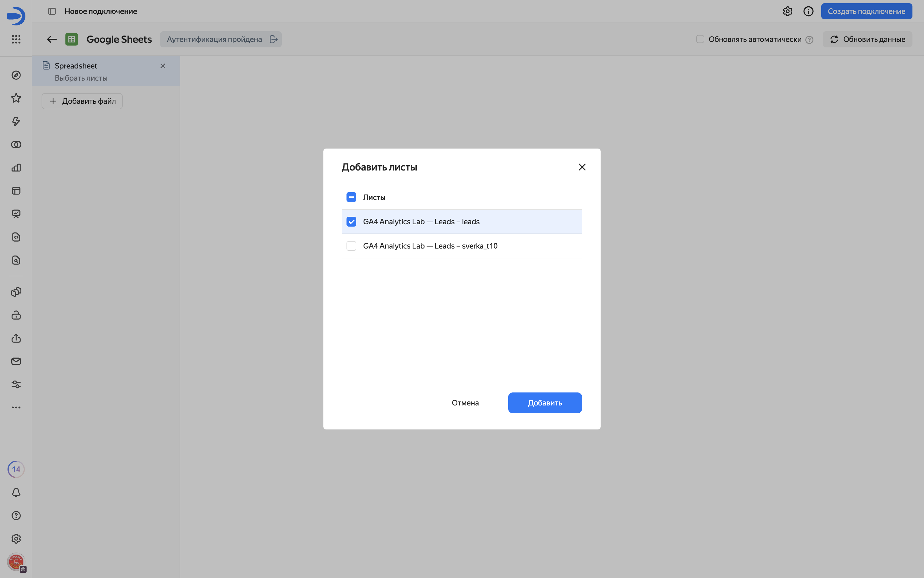Open the notifications bell
This screenshot has width=924, height=578.
[16, 492]
